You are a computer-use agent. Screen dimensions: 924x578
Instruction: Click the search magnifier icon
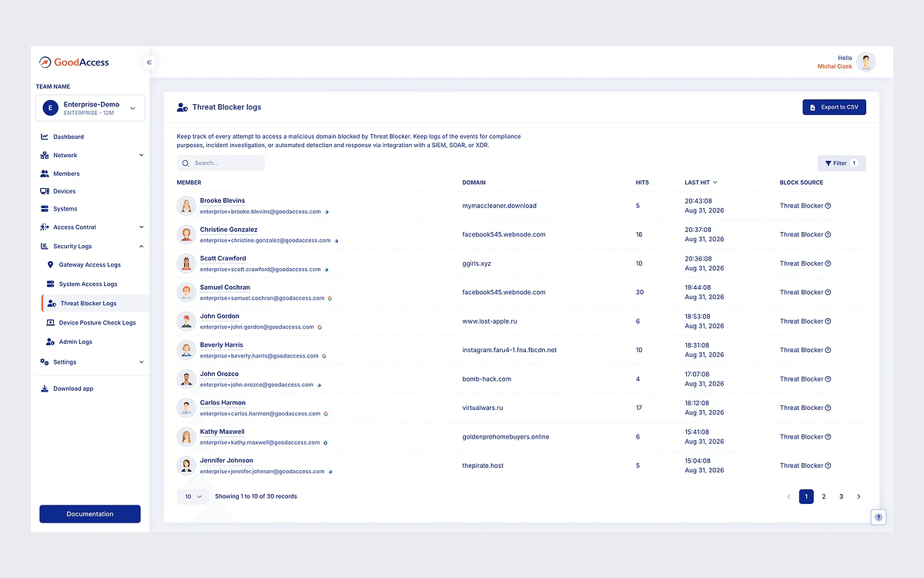(x=186, y=163)
